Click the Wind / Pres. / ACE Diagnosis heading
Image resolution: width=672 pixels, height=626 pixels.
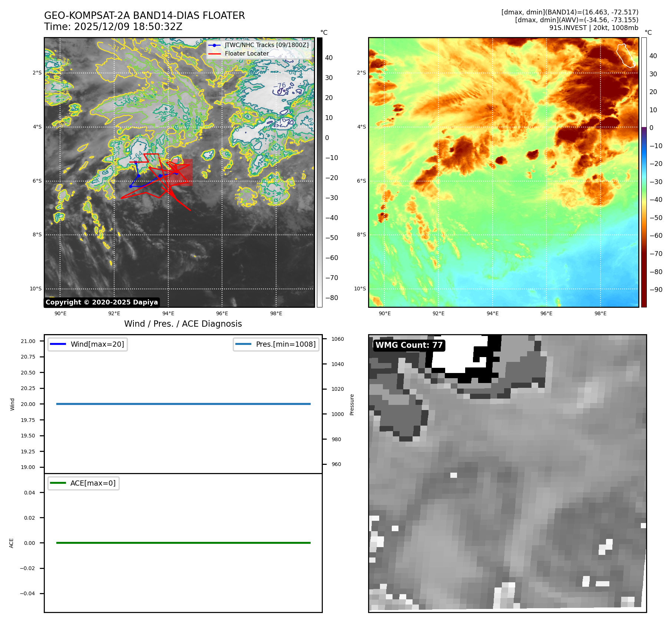[183, 324]
